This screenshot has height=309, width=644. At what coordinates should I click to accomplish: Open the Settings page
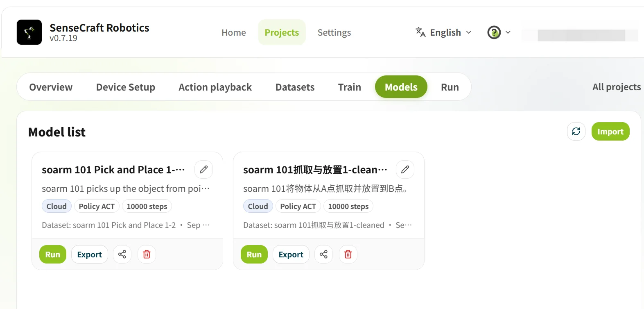pos(334,32)
